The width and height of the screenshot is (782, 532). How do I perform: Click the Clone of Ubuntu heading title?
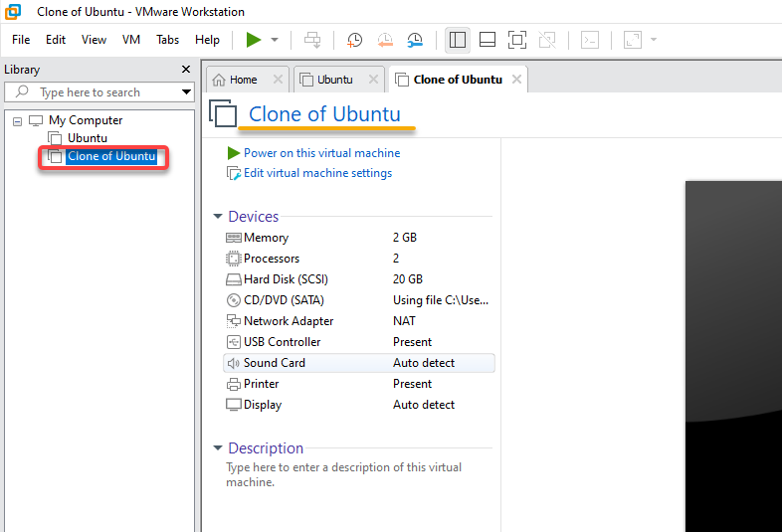(x=324, y=114)
